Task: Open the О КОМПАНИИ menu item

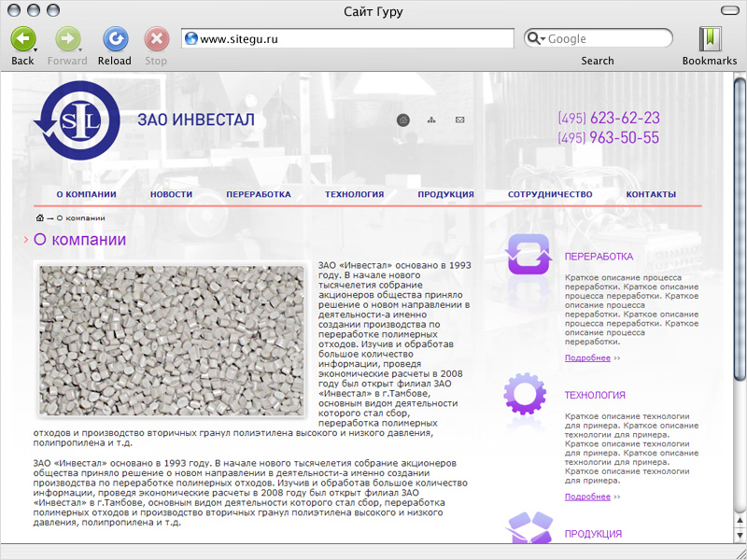Action: (x=86, y=194)
